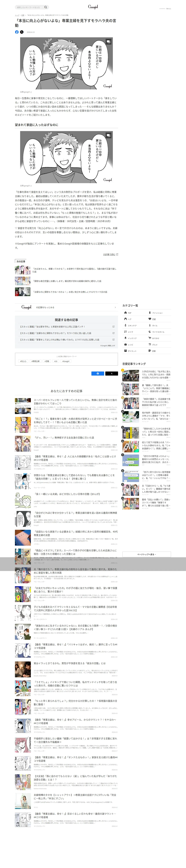Open the Googirl logo in the header

click(x=93, y=7)
